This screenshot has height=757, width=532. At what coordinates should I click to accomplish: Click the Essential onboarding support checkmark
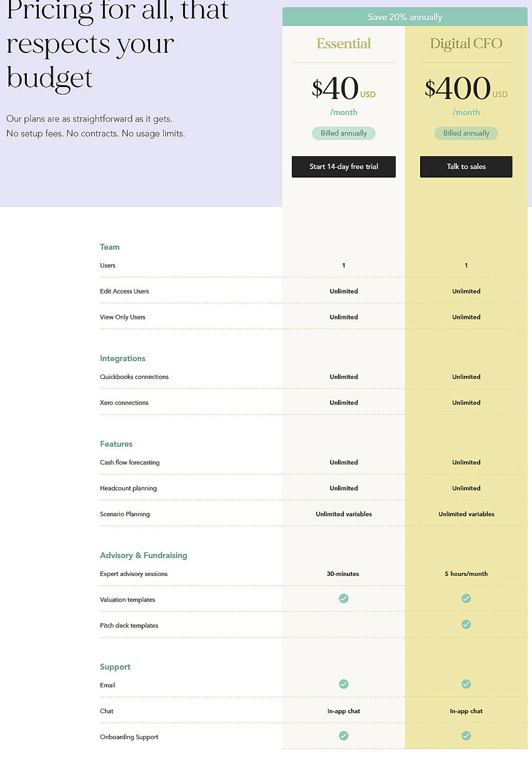(344, 736)
